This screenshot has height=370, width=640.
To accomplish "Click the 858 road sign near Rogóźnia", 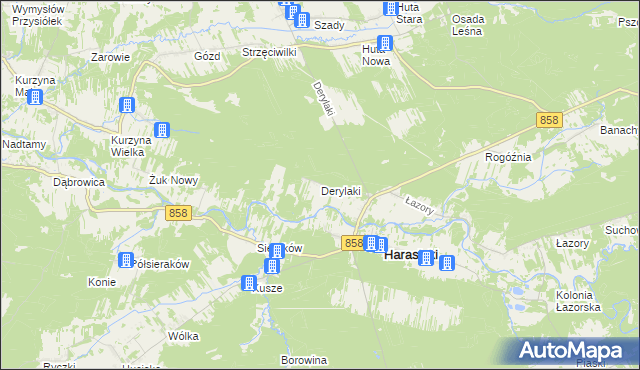I will [549, 120].
